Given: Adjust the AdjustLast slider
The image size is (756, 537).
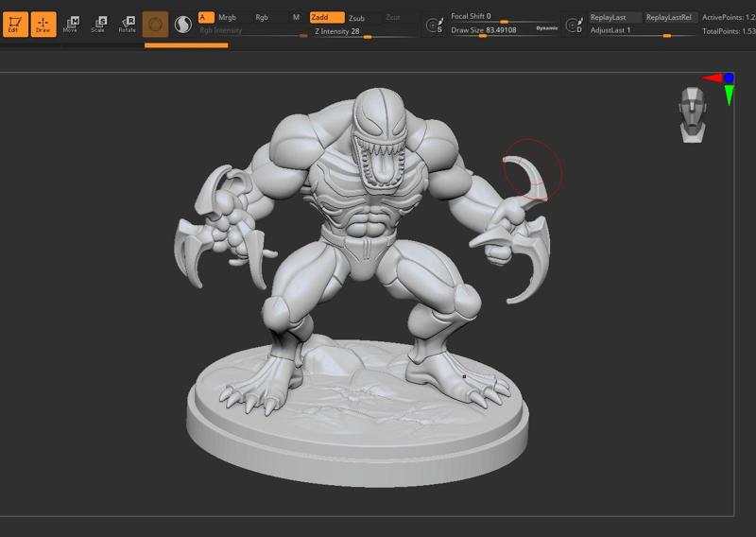Looking at the screenshot, I should [x=642, y=31].
